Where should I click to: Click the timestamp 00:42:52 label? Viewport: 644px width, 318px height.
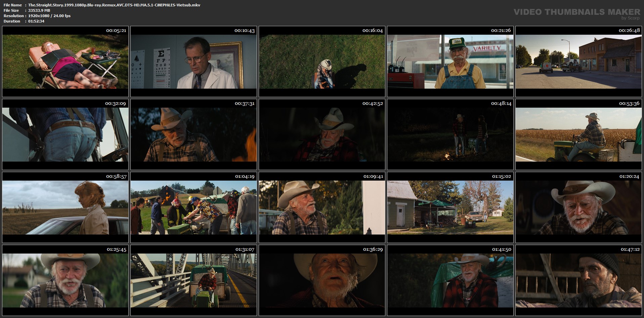[x=373, y=104]
